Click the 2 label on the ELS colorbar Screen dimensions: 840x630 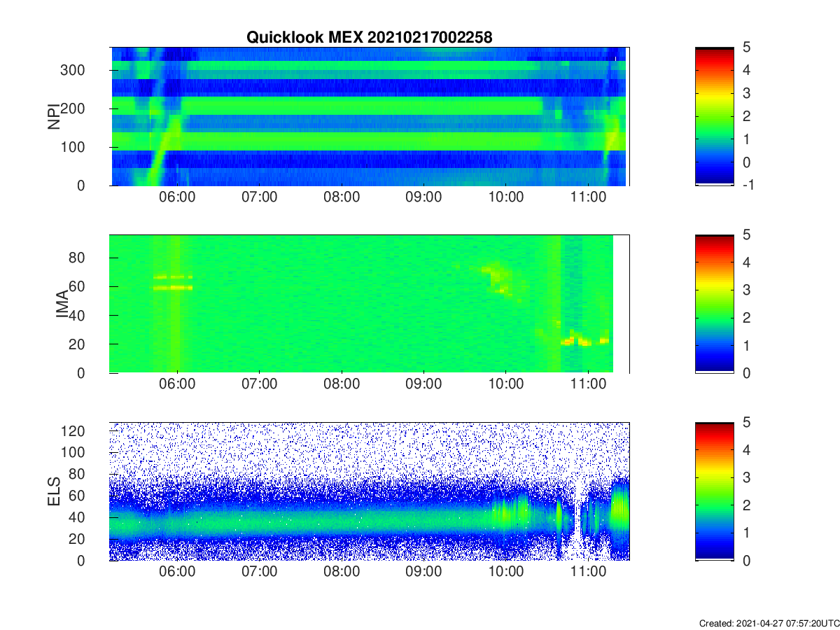pos(747,505)
